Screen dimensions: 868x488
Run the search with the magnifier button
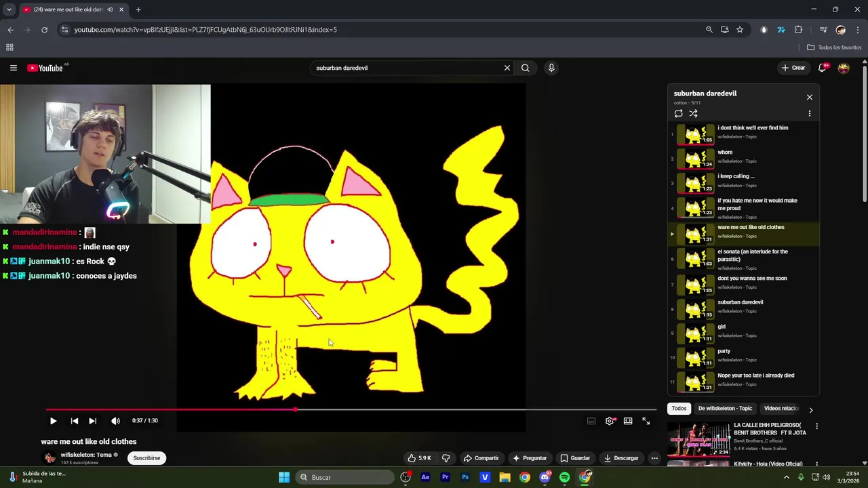click(x=525, y=68)
